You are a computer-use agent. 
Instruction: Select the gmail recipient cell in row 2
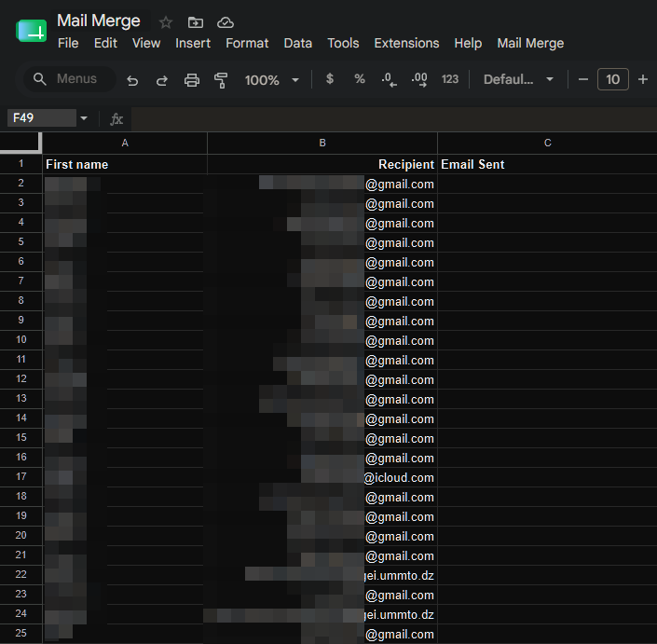point(322,184)
